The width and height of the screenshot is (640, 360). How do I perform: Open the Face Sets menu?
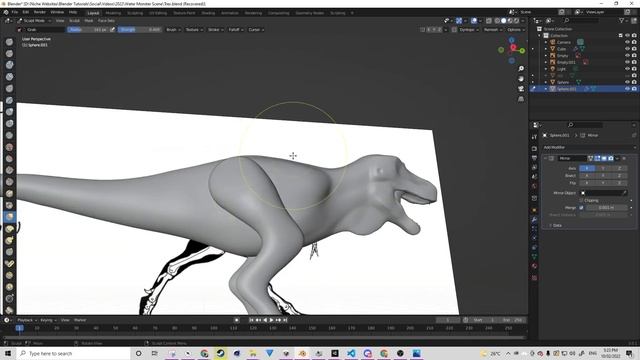point(106,20)
